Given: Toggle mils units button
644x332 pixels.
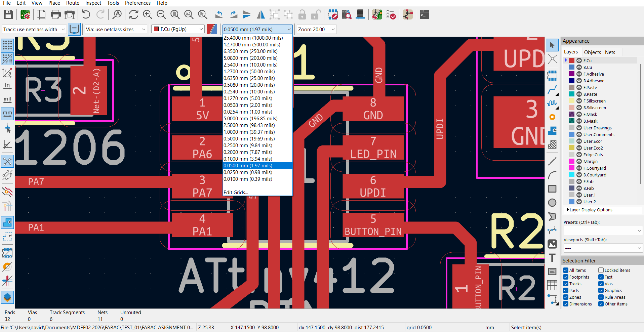Looking at the screenshot, I should 7,100.
